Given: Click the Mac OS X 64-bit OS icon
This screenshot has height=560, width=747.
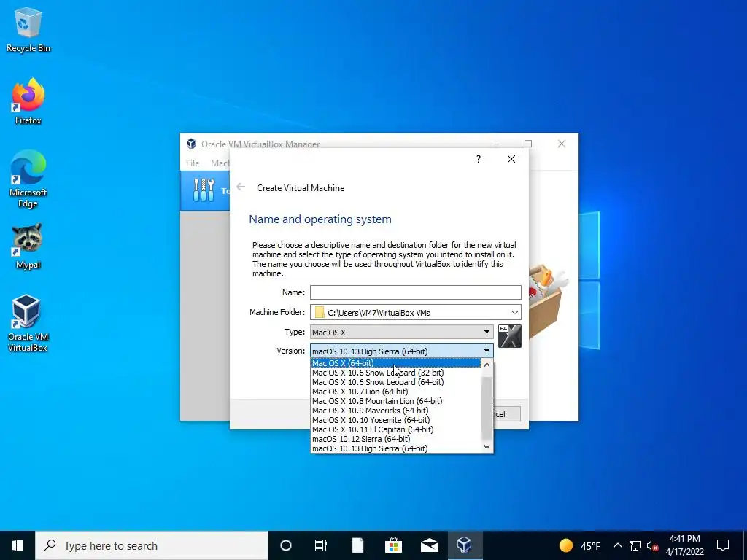Looking at the screenshot, I should pyautogui.click(x=510, y=336).
